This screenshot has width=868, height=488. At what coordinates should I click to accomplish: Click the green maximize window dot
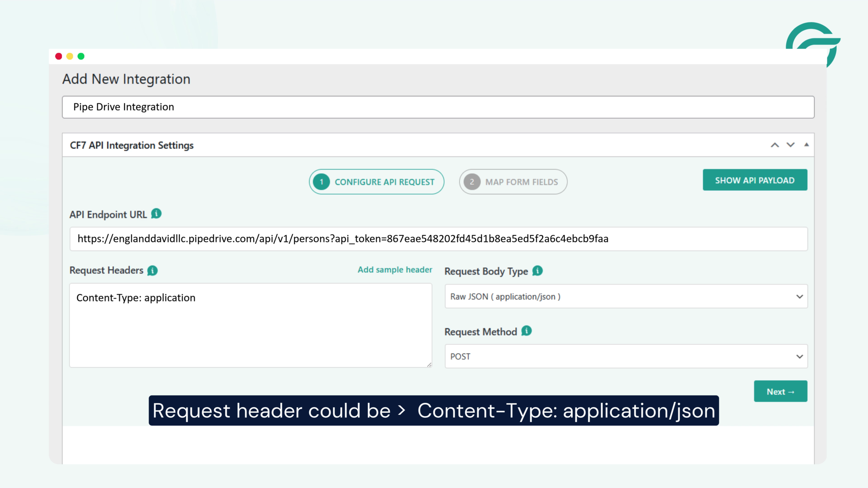pos(81,56)
